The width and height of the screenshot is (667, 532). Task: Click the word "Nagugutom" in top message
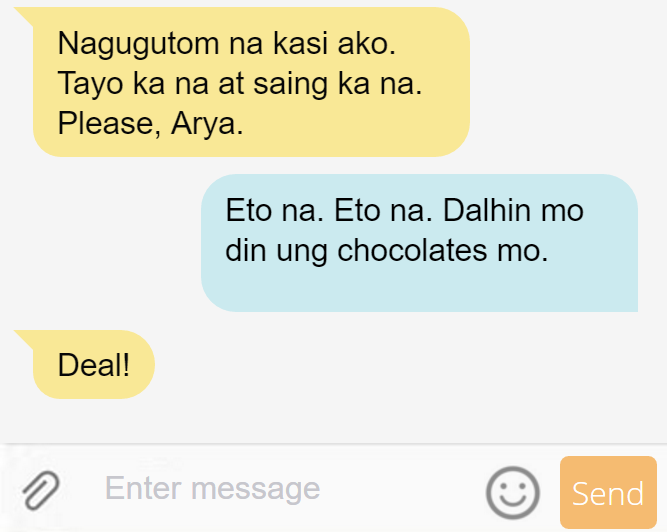[138, 45]
